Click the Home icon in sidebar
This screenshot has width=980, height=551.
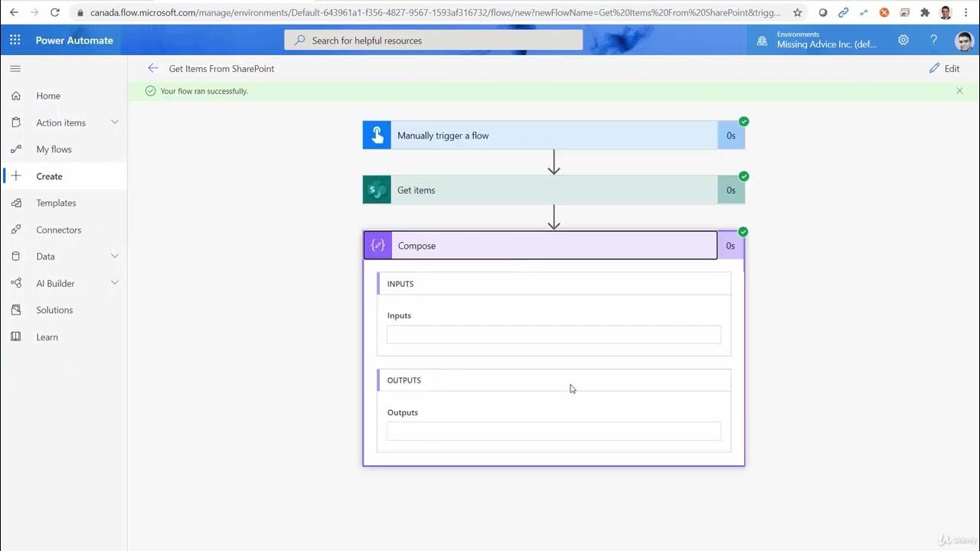tap(16, 96)
